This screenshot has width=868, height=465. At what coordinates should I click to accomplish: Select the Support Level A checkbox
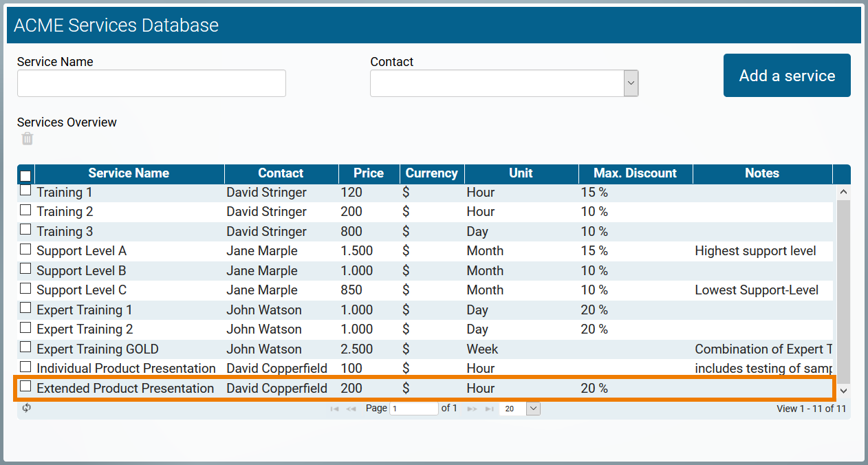[x=25, y=250]
